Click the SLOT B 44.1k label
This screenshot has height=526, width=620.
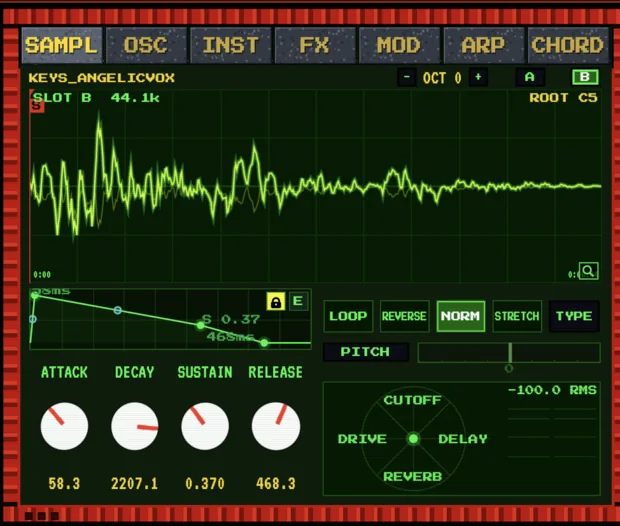click(96, 98)
